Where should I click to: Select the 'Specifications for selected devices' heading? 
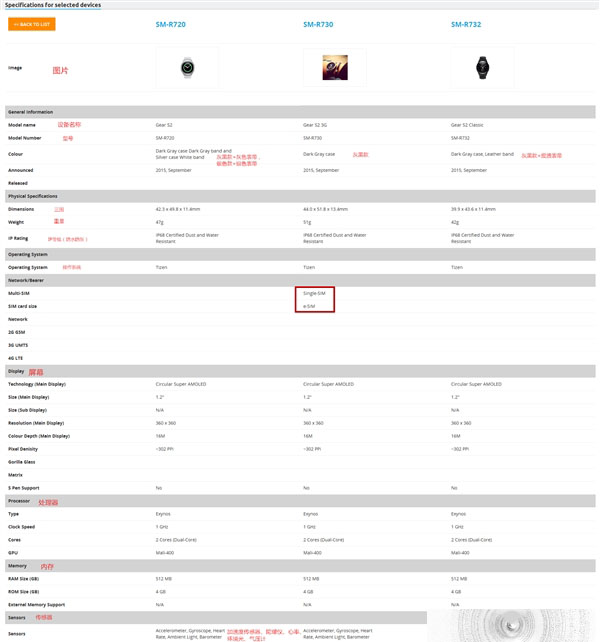coord(53,5)
